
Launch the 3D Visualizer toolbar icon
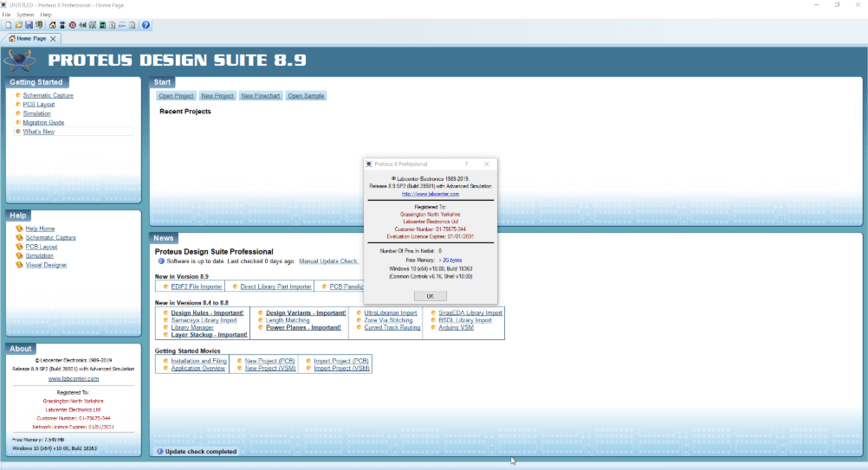coord(82,25)
